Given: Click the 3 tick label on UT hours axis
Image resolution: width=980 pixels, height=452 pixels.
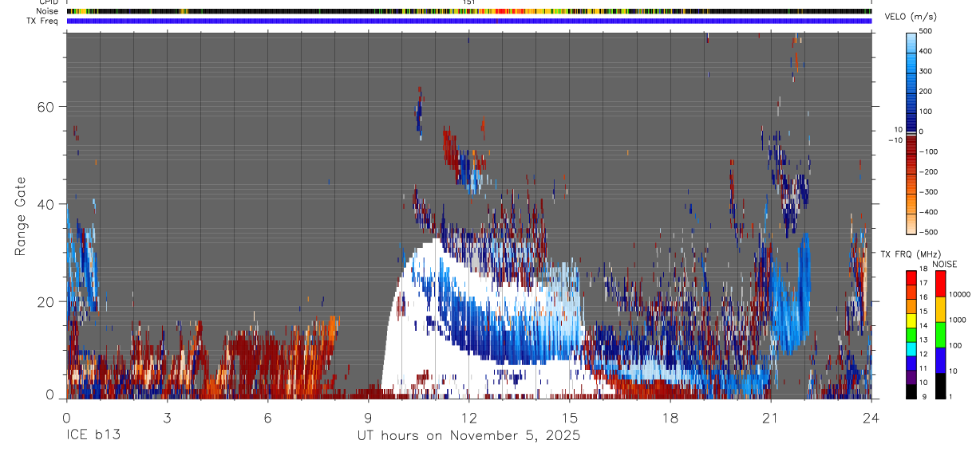Looking at the screenshot, I should click(x=167, y=418).
